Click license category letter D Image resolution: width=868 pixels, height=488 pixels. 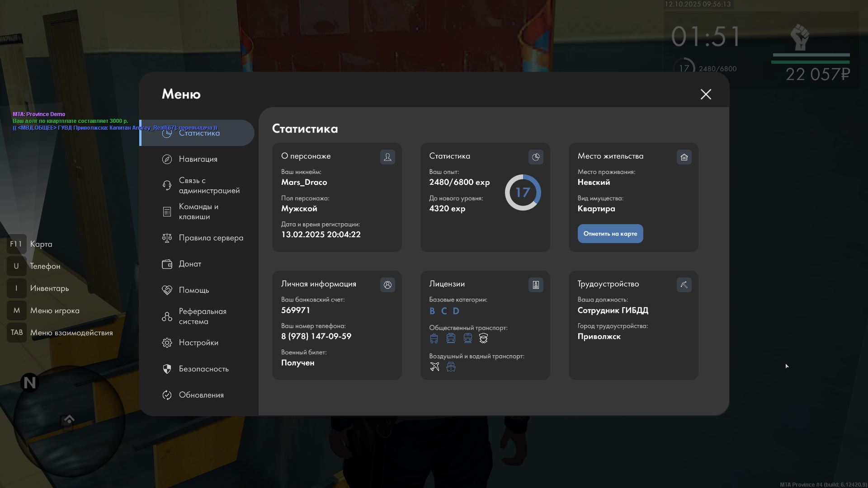456,311
